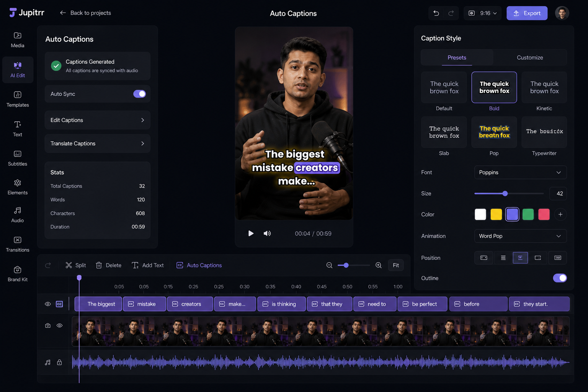The image size is (588, 392).
Task: Expand the Translate Captions option
Action: (98, 144)
